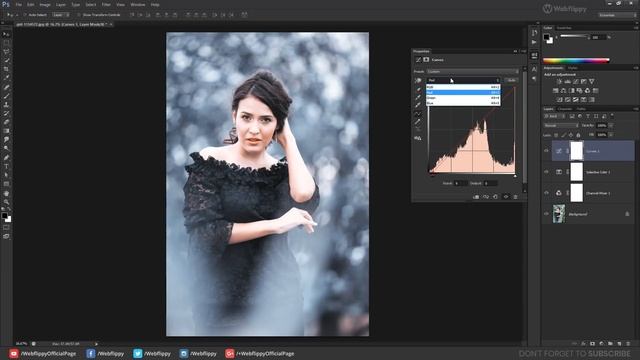Screen dimensions: 640x360
Task: Choose Blue in the channel list
Action: click(x=463, y=103)
